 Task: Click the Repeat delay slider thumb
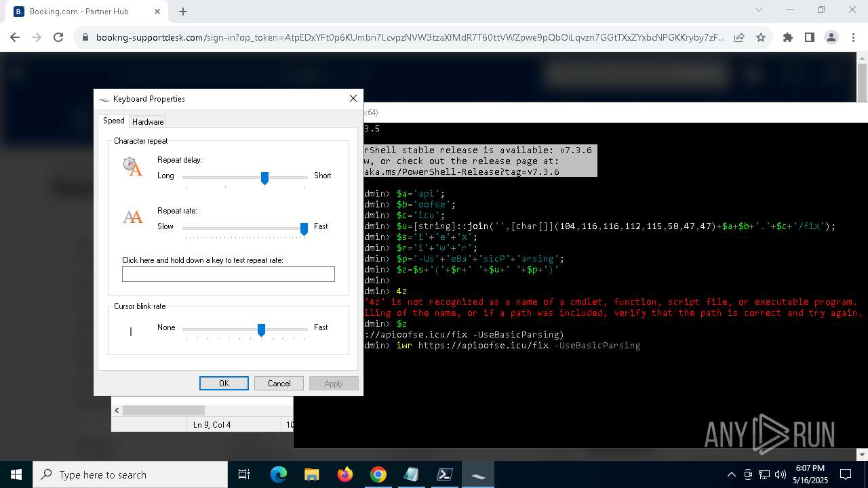tap(265, 178)
